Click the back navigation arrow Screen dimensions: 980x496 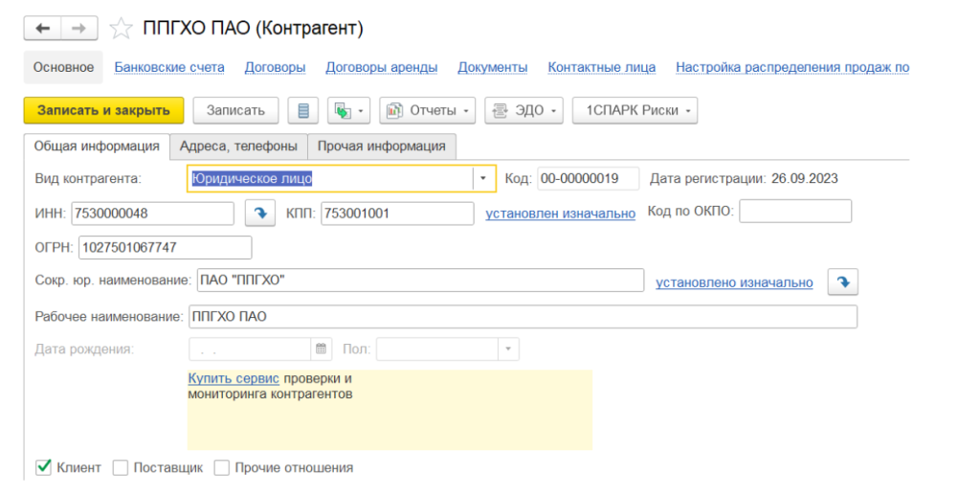point(42,29)
